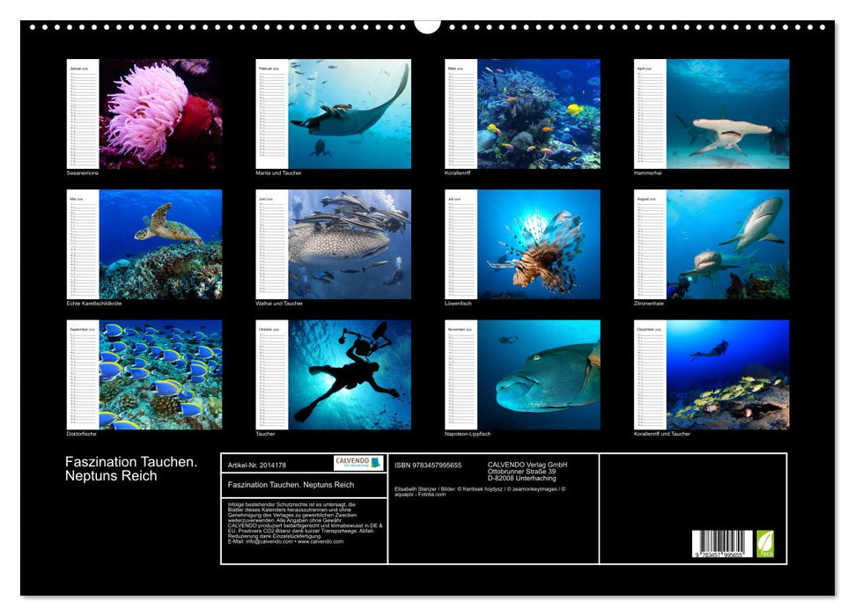Open the Doktorfische September image
This screenshot has width=855, height=616.
pyautogui.click(x=160, y=374)
